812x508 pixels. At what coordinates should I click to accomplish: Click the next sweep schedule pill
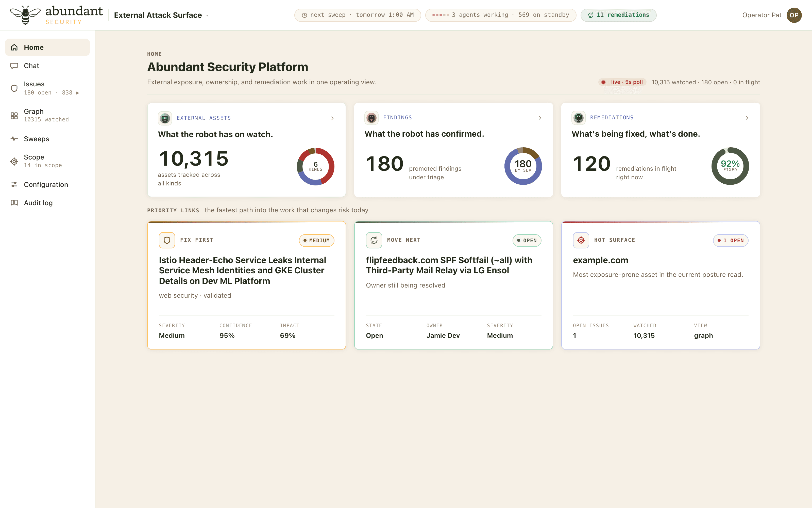(x=358, y=15)
